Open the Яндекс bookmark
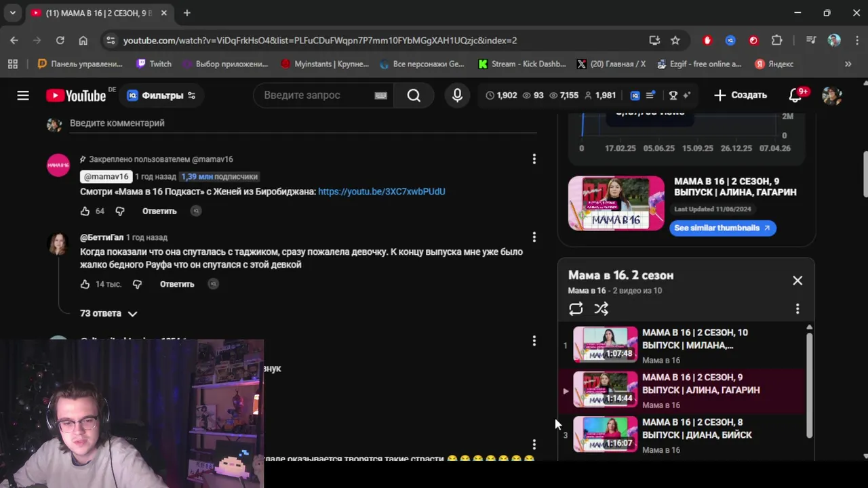868x488 pixels. pyautogui.click(x=774, y=64)
